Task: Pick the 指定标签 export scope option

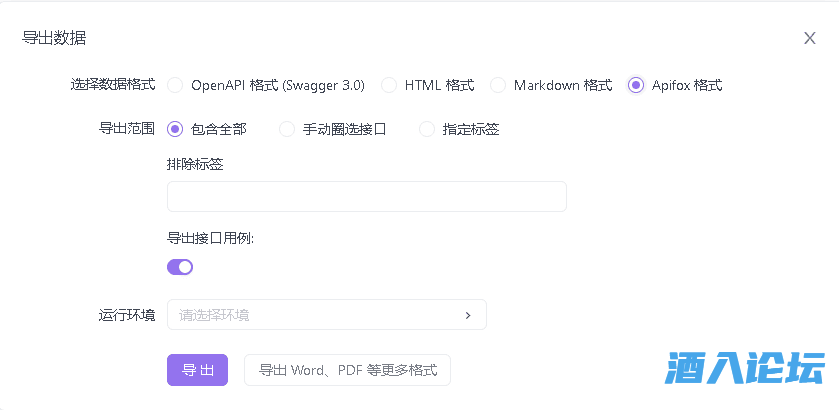Action: (x=427, y=129)
